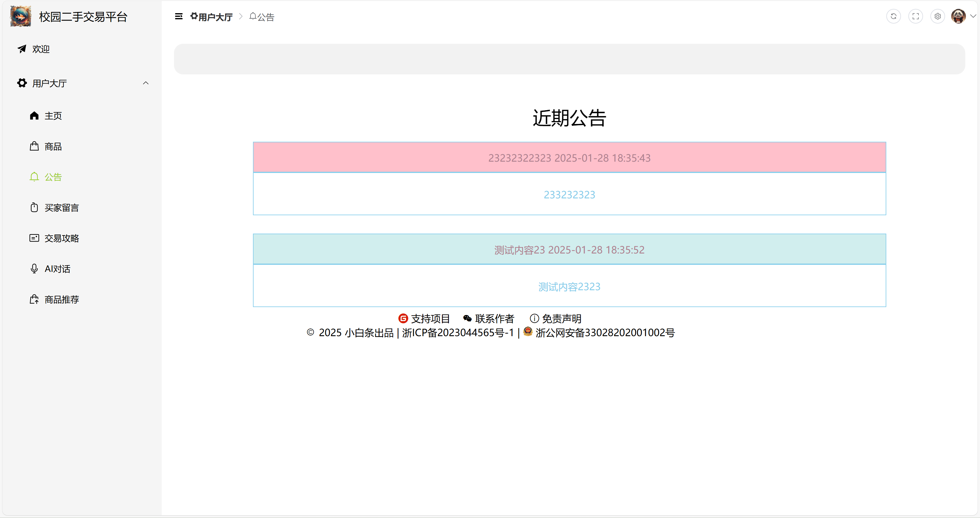Click the pink announcement header 23232322323
The height and width of the screenshot is (518, 980).
pos(569,157)
